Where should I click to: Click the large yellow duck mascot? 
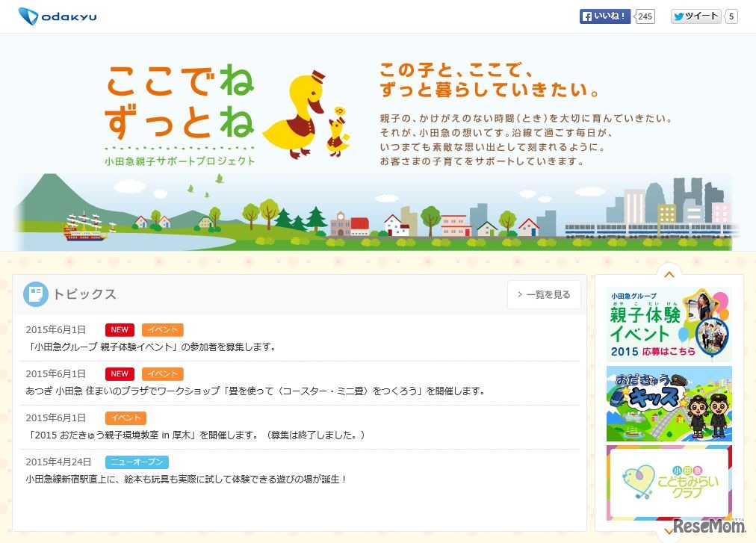pos(294,115)
